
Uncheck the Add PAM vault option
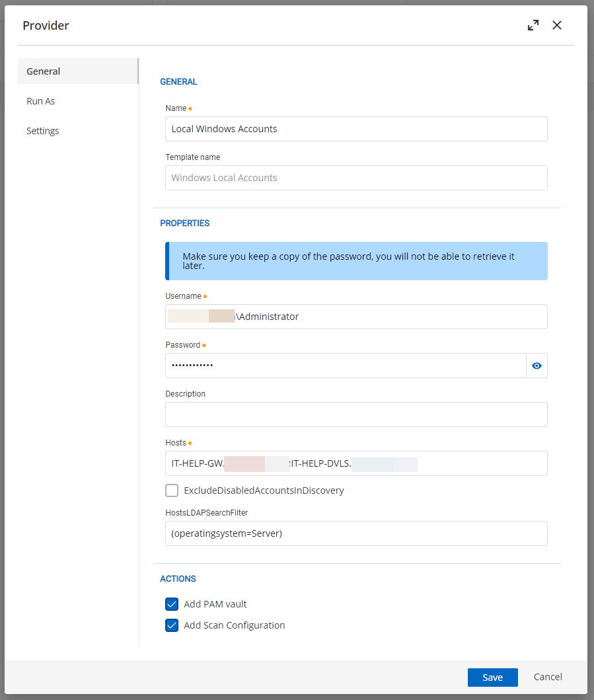click(x=172, y=604)
